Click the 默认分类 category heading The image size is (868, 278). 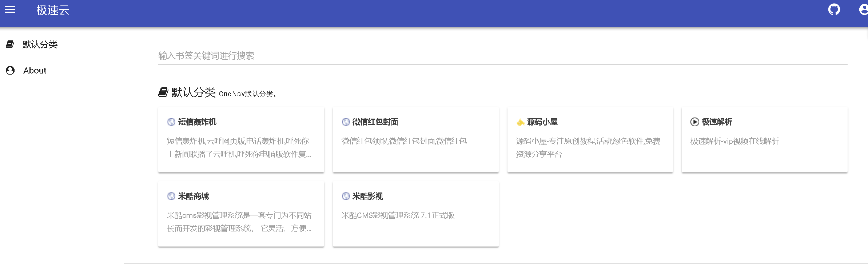tap(193, 92)
